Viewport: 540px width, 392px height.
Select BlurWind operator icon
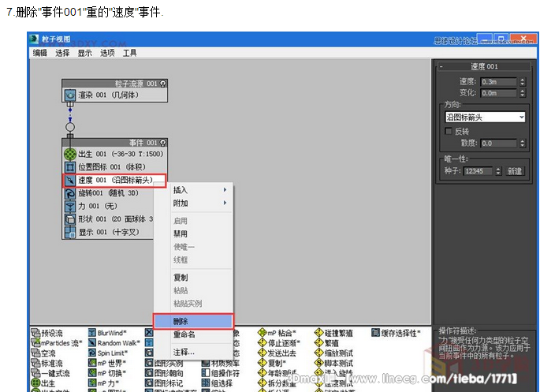tap(92, 333)
